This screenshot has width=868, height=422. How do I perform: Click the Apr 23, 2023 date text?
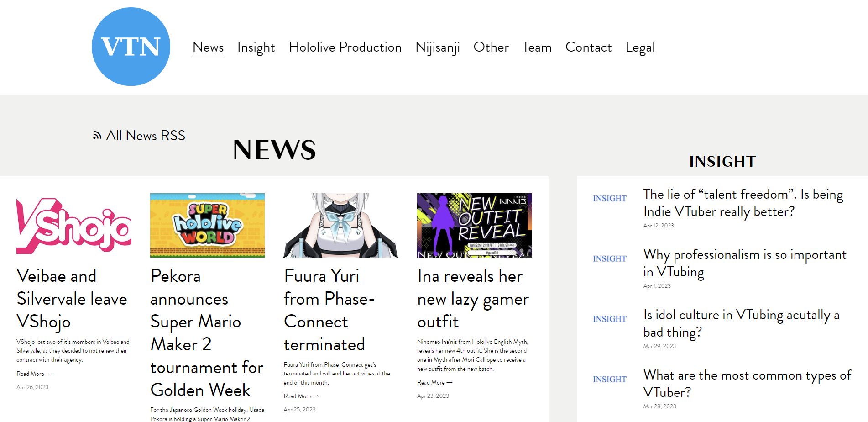click(x=433, y=396)
